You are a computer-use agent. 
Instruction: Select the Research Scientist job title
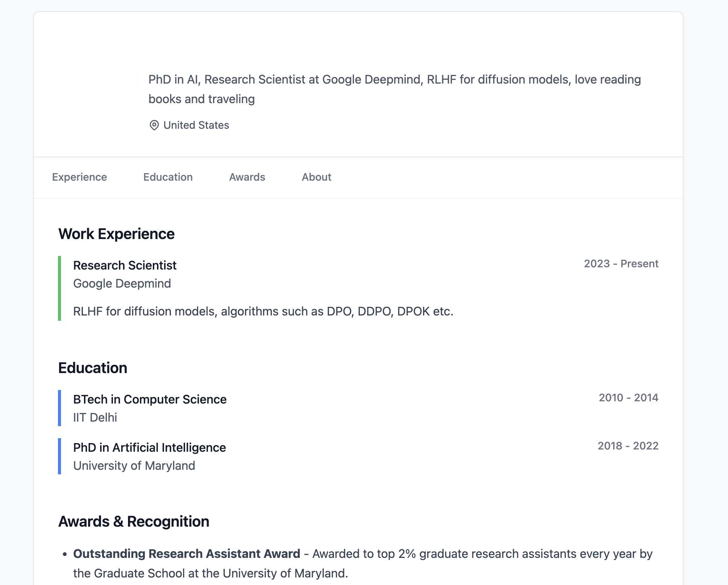[x=125, y=265]
